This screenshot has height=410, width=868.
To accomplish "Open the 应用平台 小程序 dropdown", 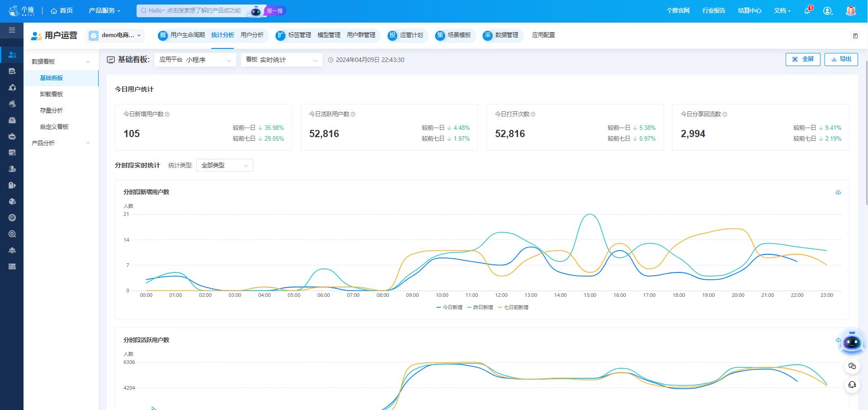I will pos(195,60).
